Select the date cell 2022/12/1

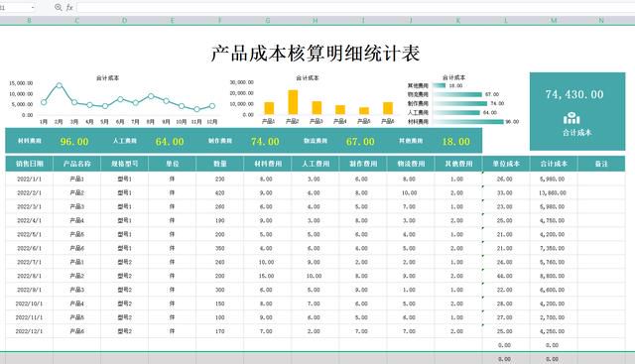coord(29,331)
